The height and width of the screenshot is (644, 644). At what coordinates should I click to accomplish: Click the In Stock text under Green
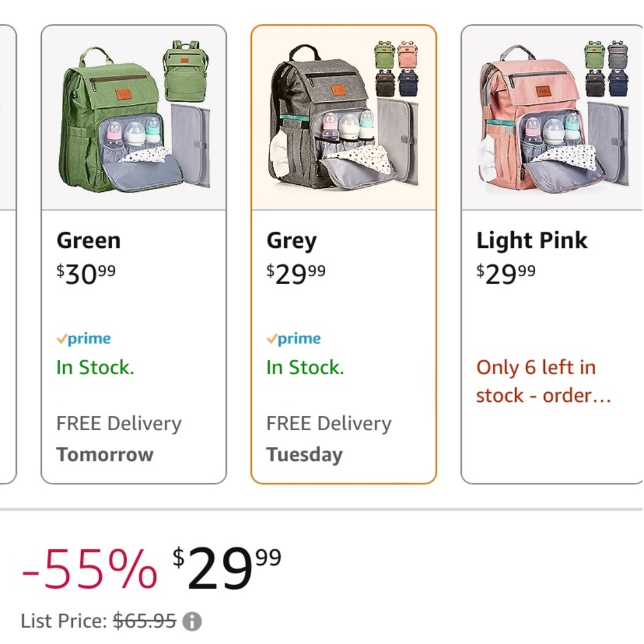point(94,367)
